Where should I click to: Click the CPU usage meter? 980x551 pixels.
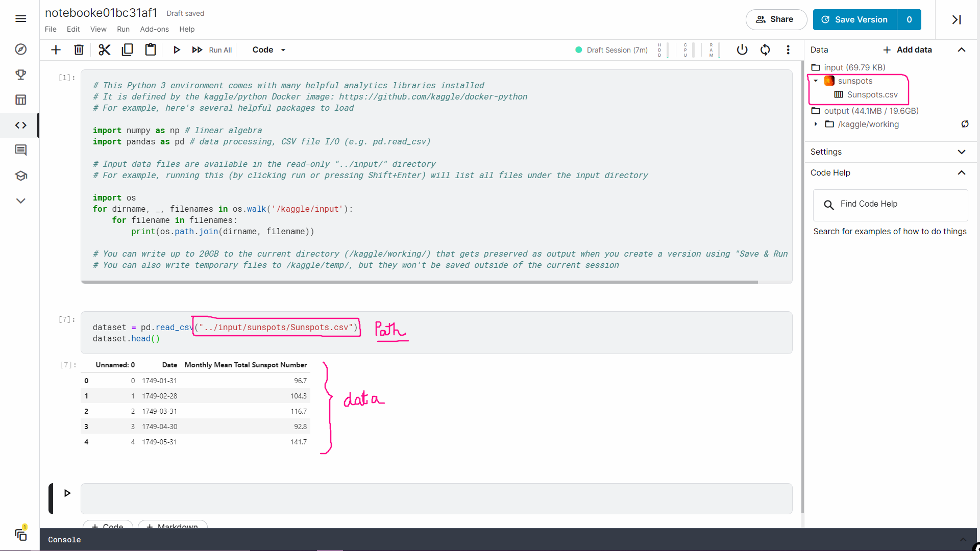tap(688, 49)
